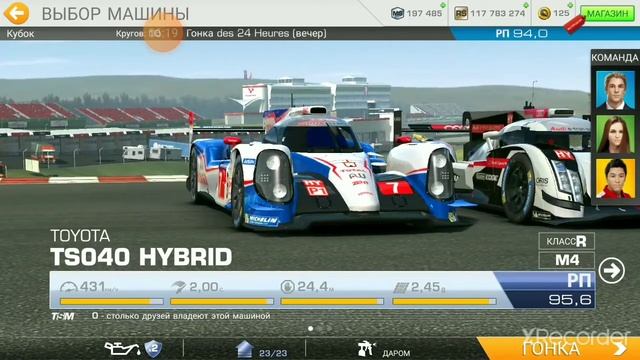The height and width of the screenshot is (360, 640).
Task: Select the male blond team member portrait
Action: click(615, 90)
